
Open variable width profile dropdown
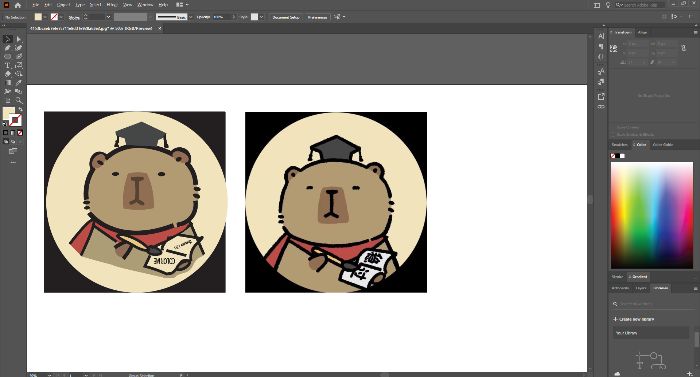tap(150, 17)
